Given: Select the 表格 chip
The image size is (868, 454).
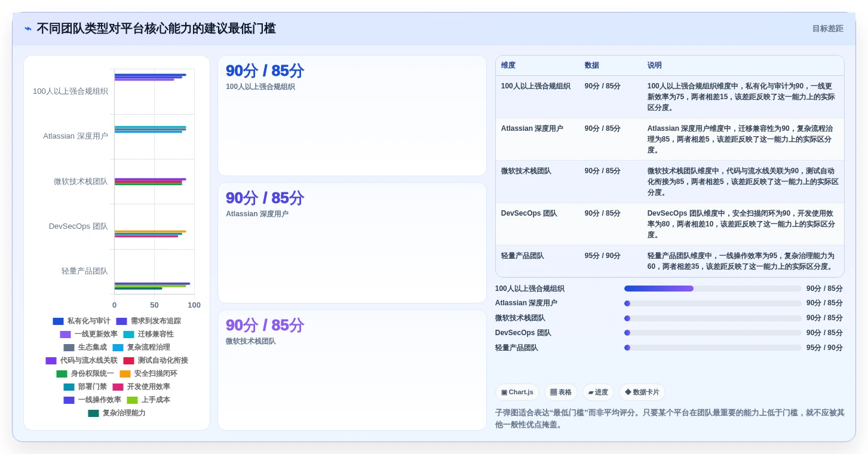Looking at the screenshot, I should pos(560,392).
